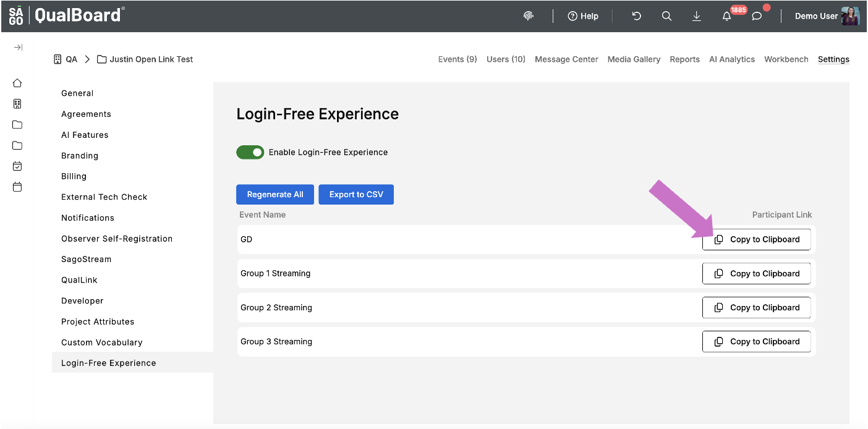Image resolution: width=868 pixels, height=429 pixels.
Task: Click the "Group 1 Streaming" event name
Action: (276, 273)
